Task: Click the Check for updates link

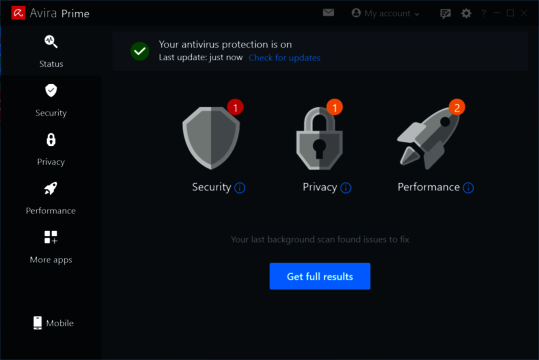Action: [x=284, y=57]
